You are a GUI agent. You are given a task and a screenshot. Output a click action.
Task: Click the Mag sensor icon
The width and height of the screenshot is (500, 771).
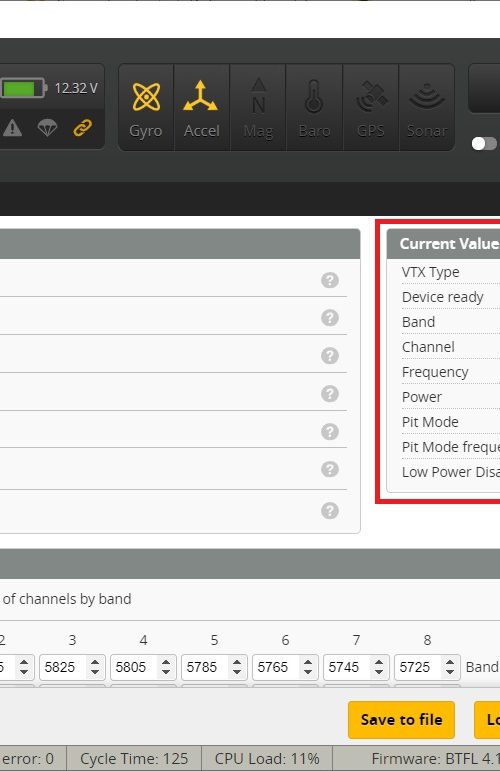click(x=258, y=108)
